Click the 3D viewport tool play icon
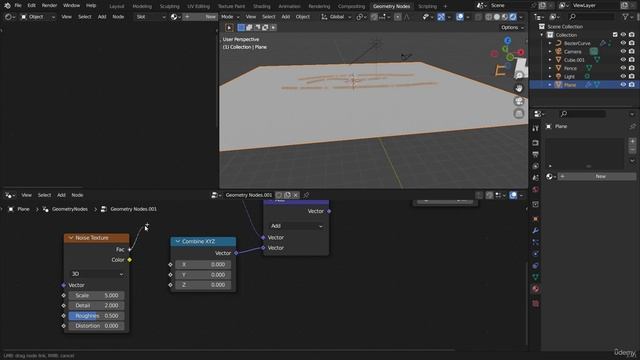640x360 pixels. (229, 28)
